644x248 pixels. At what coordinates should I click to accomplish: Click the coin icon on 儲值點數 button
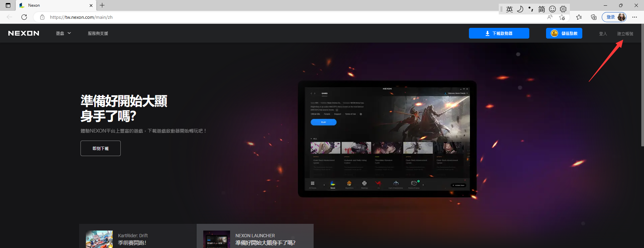coord(554,33)
